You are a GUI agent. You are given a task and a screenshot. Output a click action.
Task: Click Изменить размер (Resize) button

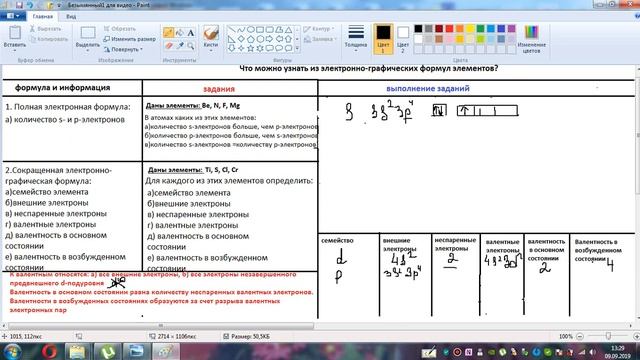(x=129, y=39)
